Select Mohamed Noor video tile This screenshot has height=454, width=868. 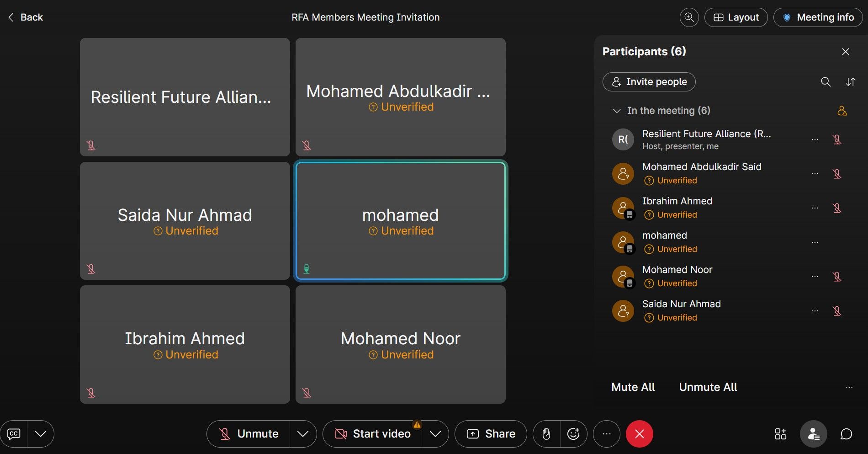click(x=401, y=345)
